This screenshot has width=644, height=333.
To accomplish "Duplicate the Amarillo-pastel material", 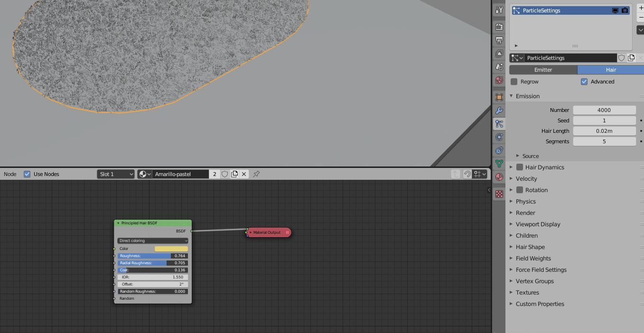I will (234, 174).
